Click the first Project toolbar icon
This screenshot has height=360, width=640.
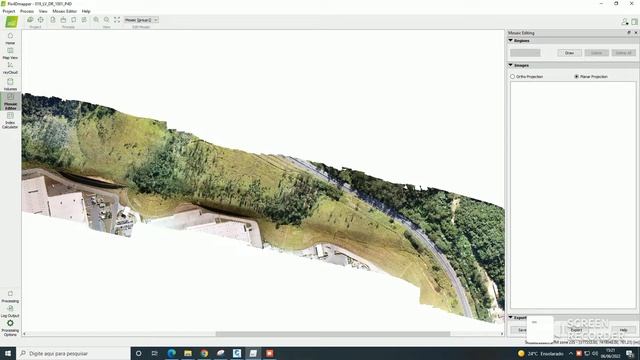coord(30,20)
